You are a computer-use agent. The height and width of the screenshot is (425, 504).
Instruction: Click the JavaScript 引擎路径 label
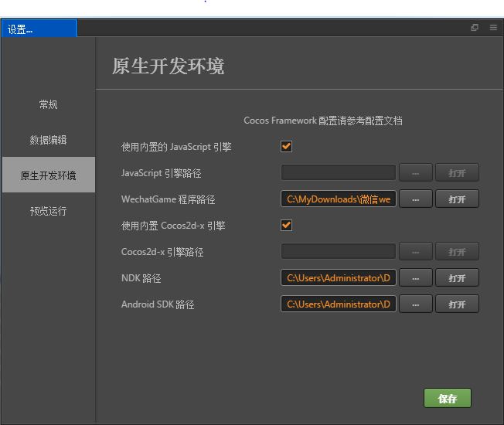pyautogui.click(x=161, y=173)
